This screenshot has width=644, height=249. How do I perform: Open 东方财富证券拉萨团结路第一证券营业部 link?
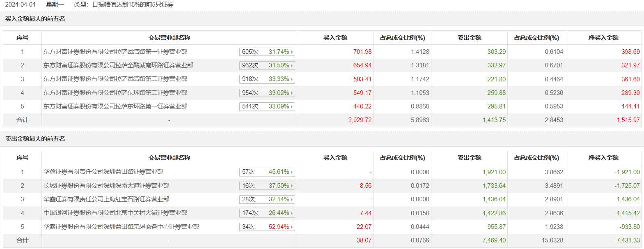click(115, 52)
